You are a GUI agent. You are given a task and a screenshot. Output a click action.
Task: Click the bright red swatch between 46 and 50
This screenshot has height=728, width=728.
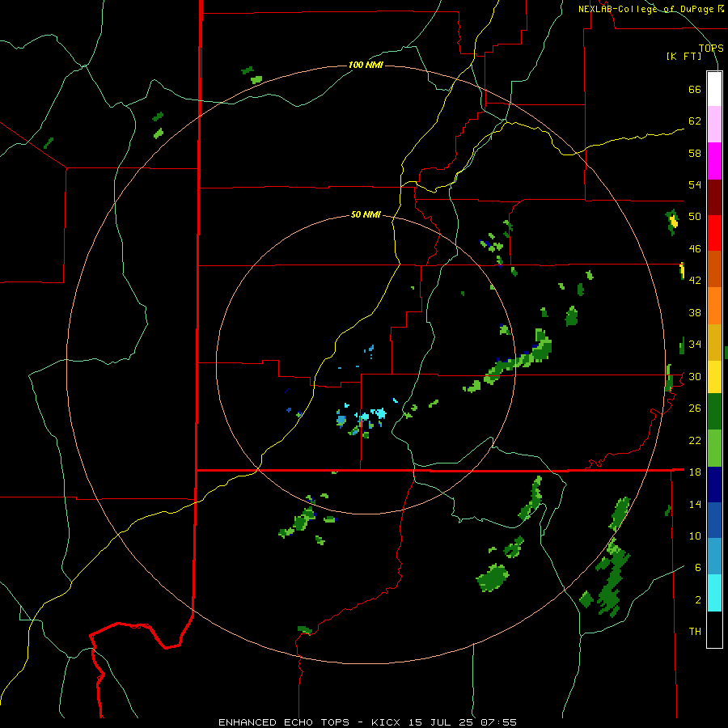pos(714,233)
